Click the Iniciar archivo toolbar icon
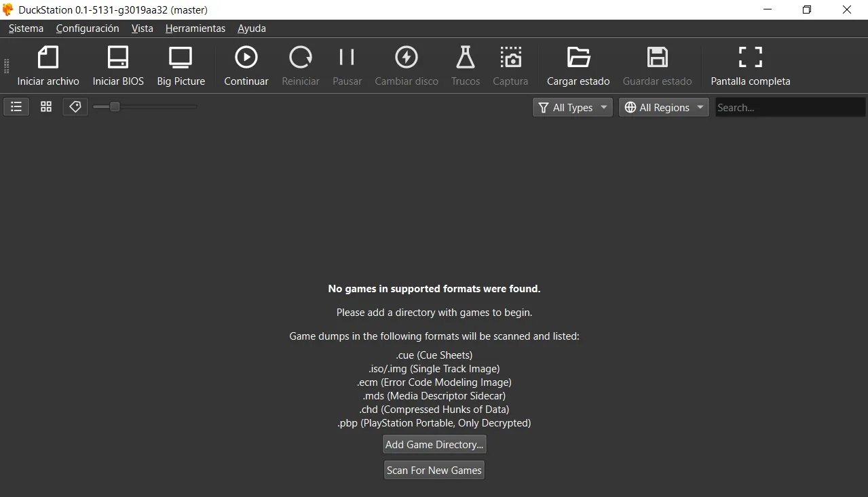Viewport: 868px width, 497px height. (48, 58)
